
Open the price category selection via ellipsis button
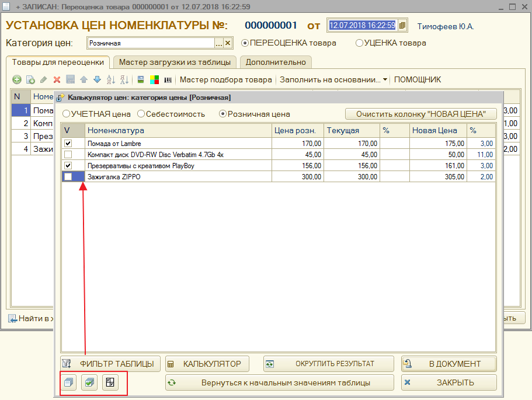(x=219, y=43)
